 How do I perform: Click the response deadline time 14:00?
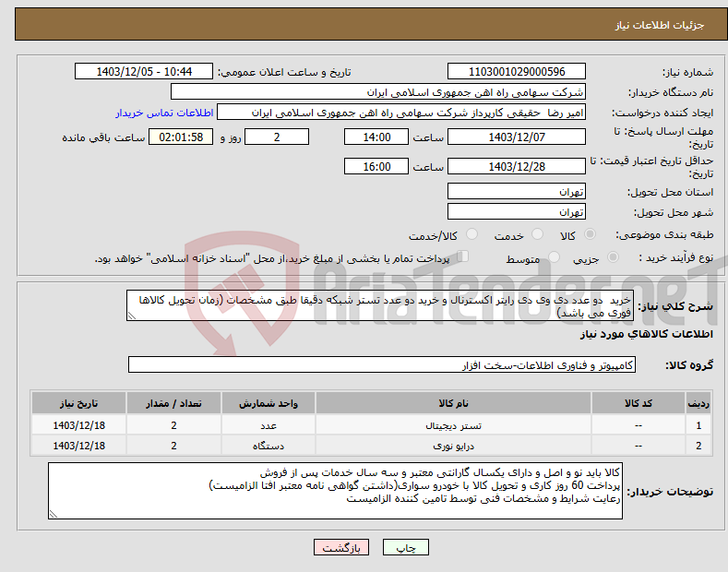[x=376, y=137]
